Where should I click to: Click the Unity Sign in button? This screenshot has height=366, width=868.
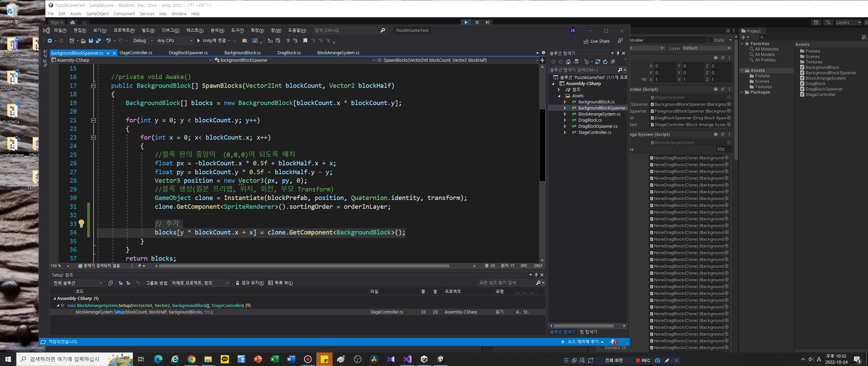coord(57,22)
